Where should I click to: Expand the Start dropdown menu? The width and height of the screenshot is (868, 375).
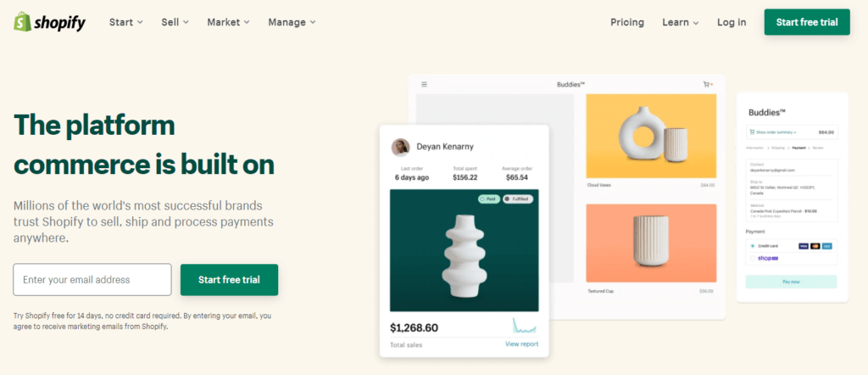point(126,22)
